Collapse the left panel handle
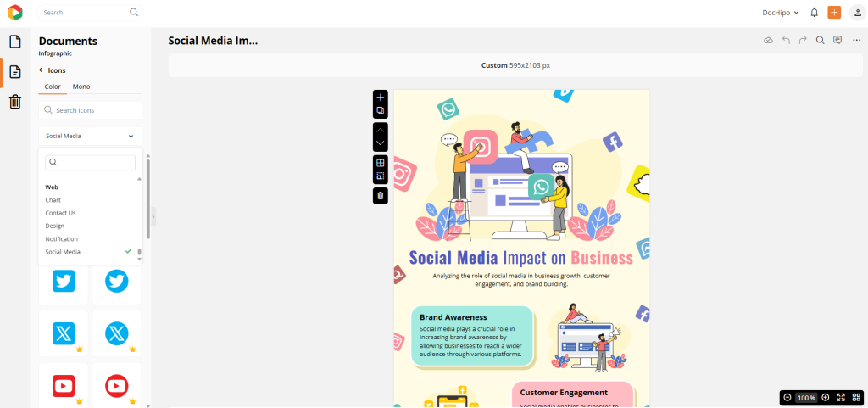 point(153,216)
